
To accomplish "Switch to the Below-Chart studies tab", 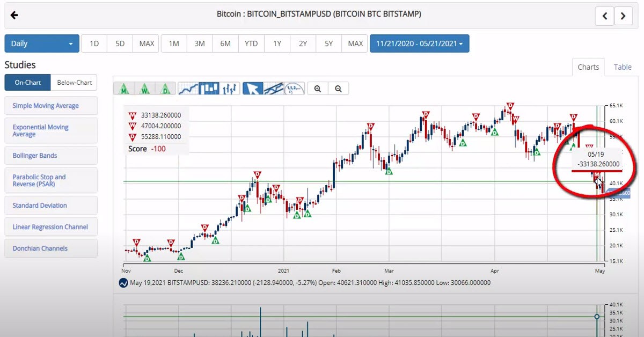I will 74,83.
